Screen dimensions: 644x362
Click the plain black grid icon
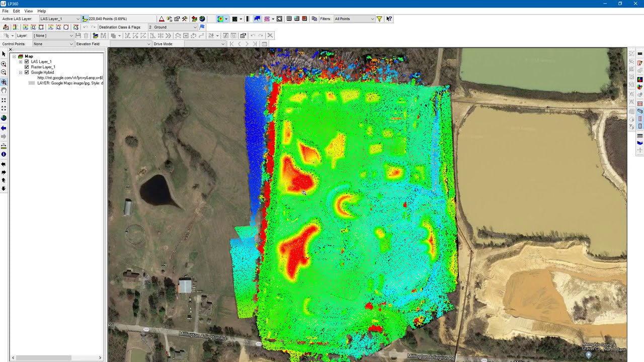tap(289, 19)
